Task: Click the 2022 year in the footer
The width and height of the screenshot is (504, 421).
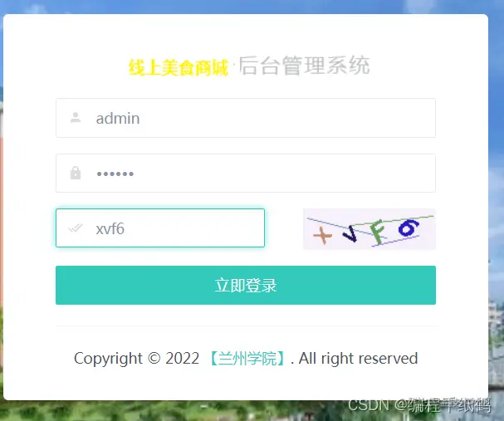Action: (x=182, y=358)
